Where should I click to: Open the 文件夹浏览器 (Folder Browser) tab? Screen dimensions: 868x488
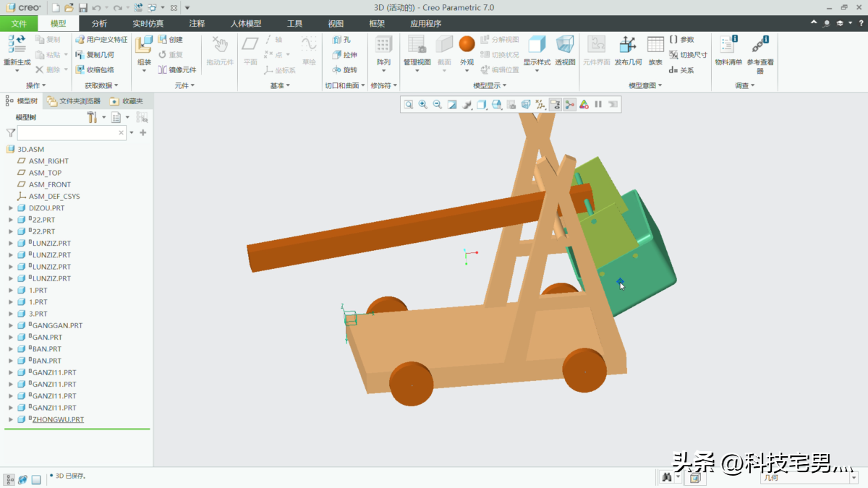pos(75,101)
